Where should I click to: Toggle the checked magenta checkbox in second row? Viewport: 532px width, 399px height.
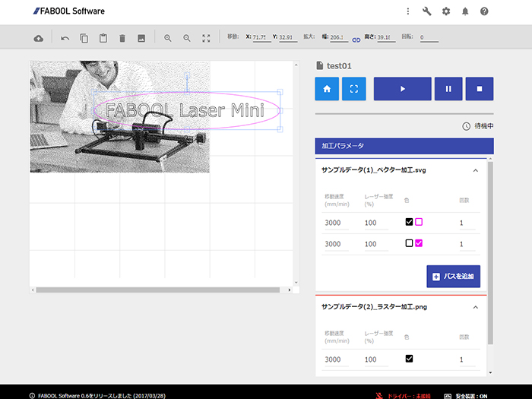419,243
